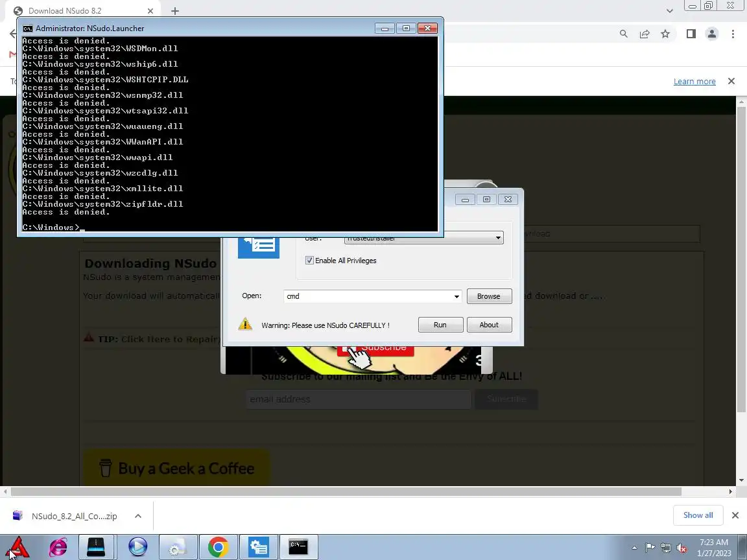Click network tray icon
This screenshot has height=560, width=747.
(666, 548)
